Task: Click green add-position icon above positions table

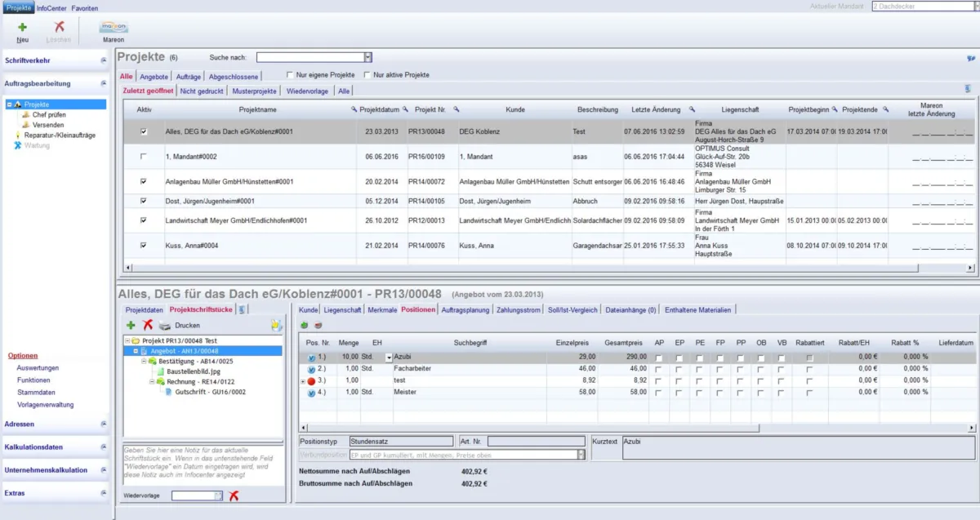Action: click(x=304, y=325)
